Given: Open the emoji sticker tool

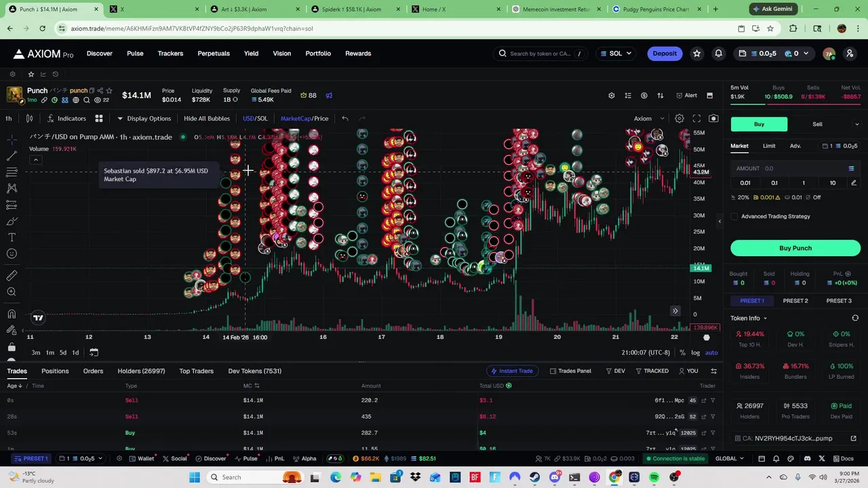Looking at the screenshot, I should (x=12, y=253).
